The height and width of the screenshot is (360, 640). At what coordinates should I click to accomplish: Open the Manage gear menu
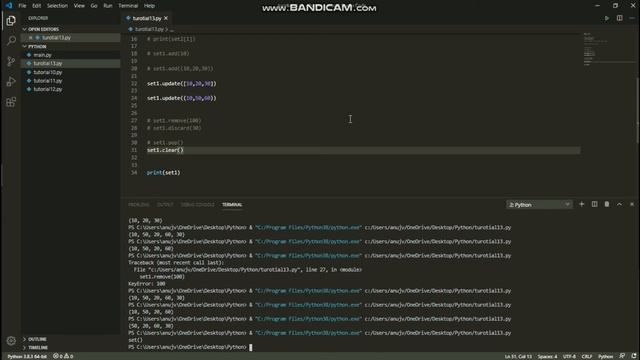[x=11, y=340]
